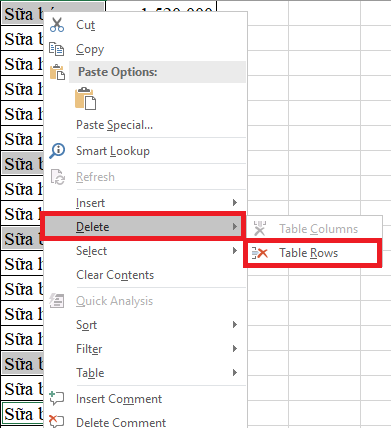Click the Delete Comment red X icon
The image size is (392, 431).
[56, 421]
